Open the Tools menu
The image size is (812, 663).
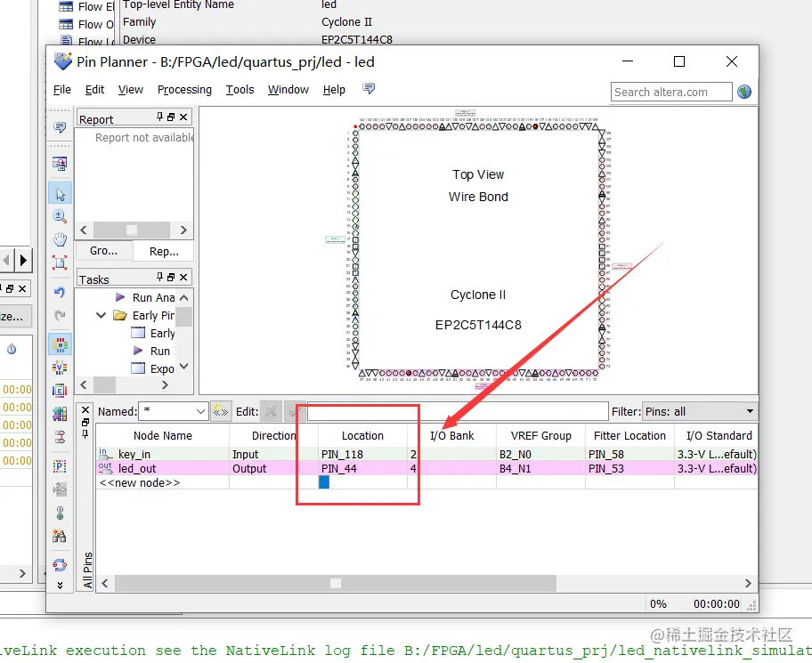tap(240, 90)
